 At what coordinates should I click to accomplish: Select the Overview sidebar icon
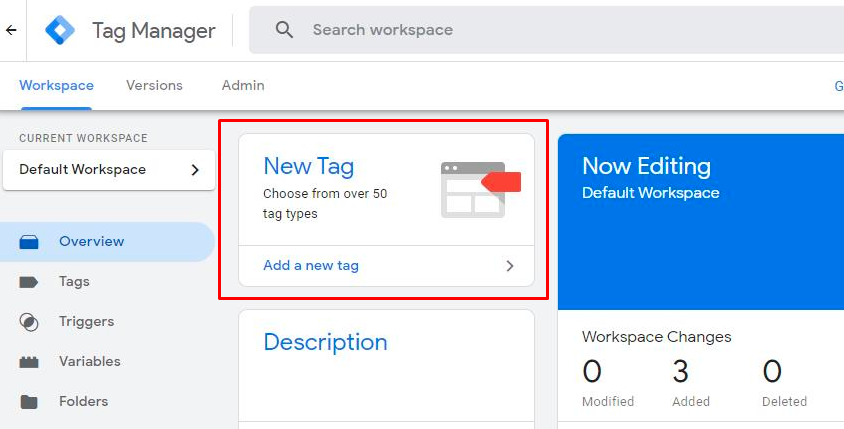click(29, 242)
